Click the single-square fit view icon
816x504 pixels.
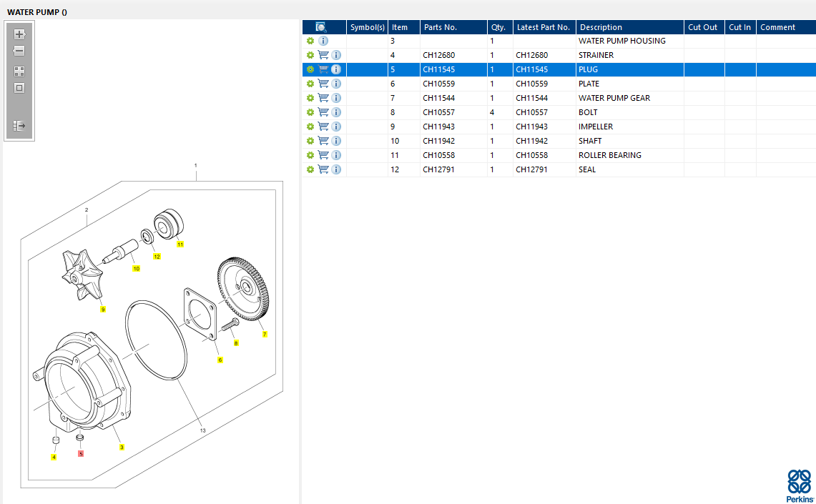coord(19,88)
